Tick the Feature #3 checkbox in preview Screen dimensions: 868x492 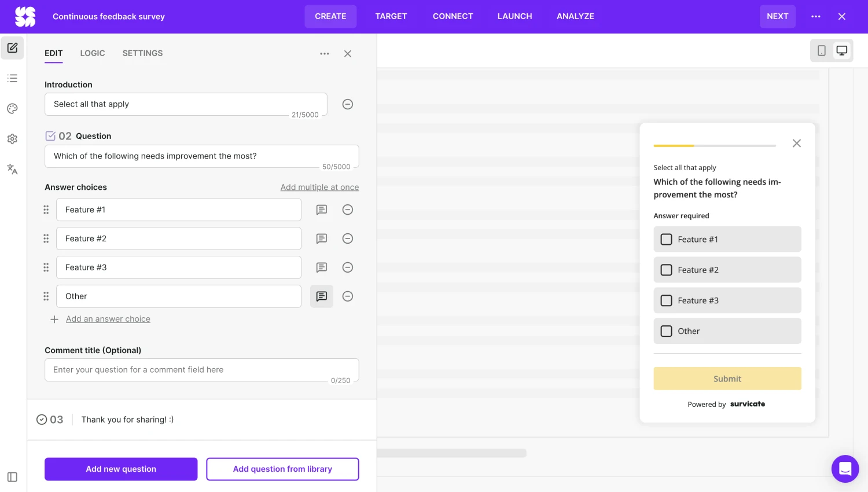pos(667,301)
